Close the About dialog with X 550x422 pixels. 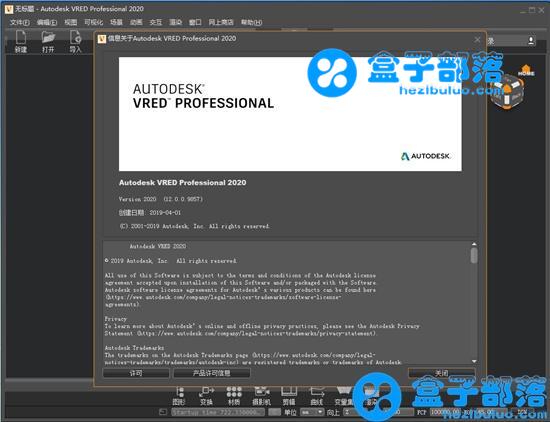point(477,40)
